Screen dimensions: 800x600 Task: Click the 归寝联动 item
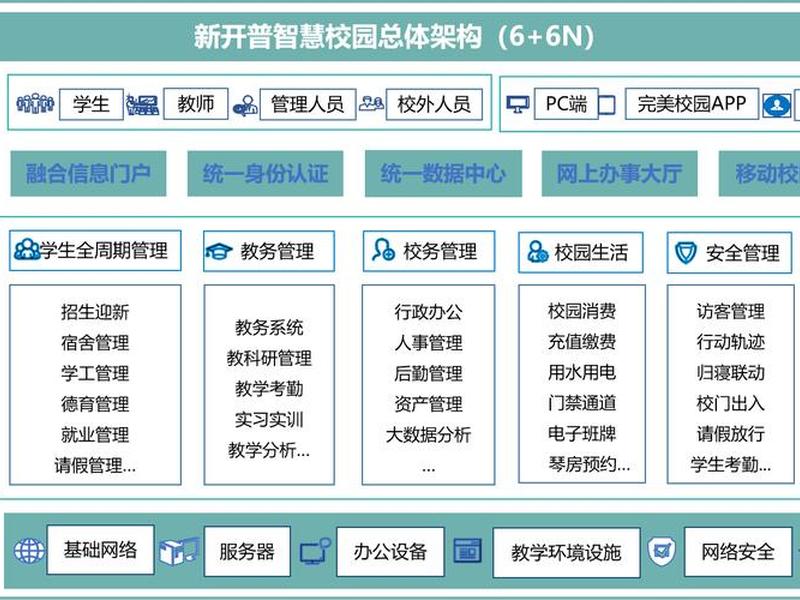(x=731, y=373)
